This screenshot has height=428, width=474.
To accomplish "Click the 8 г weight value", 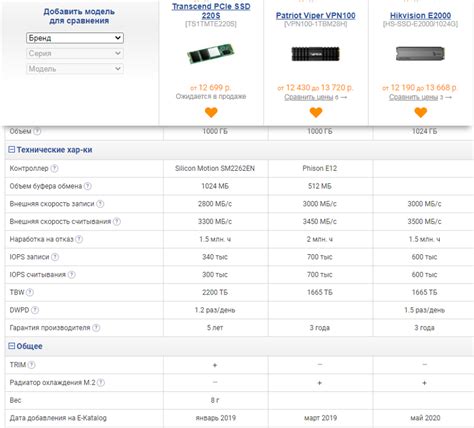I will point(215,400).
